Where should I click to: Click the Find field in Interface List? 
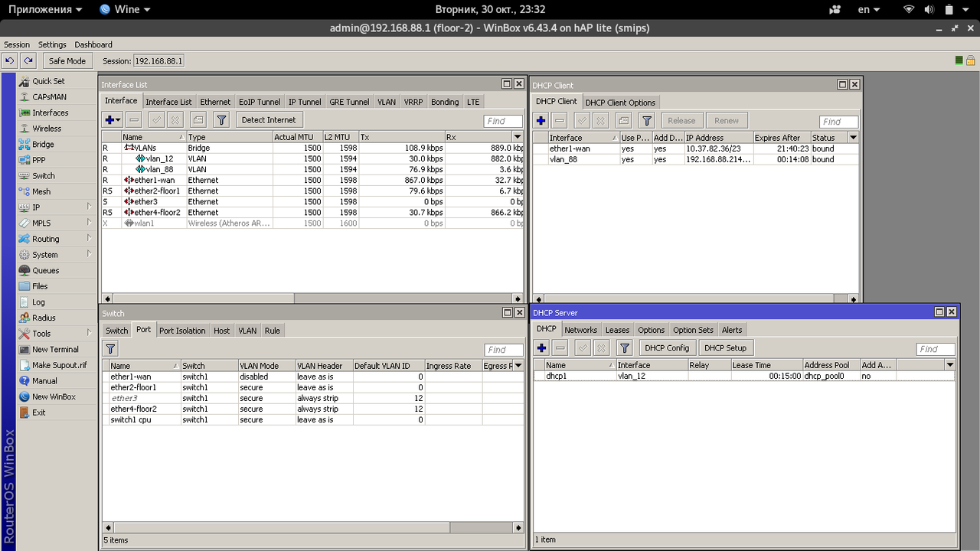(x=503, y=121)
